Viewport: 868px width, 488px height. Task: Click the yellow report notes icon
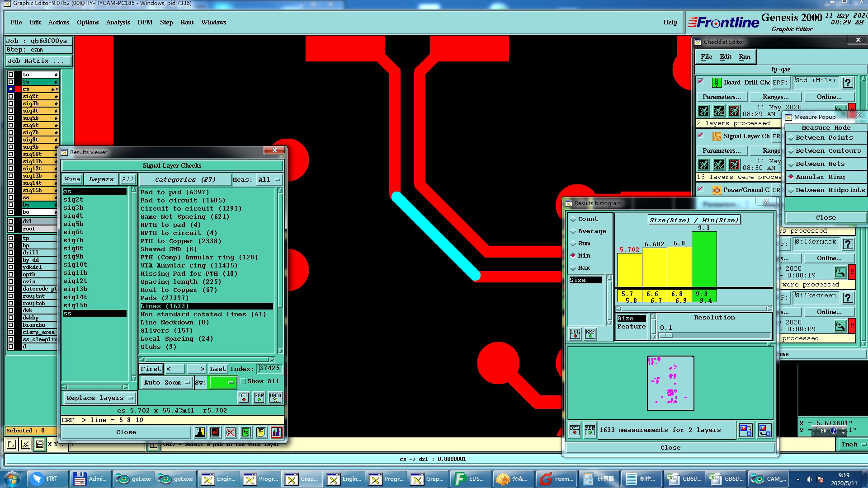[x=261, y=432]
